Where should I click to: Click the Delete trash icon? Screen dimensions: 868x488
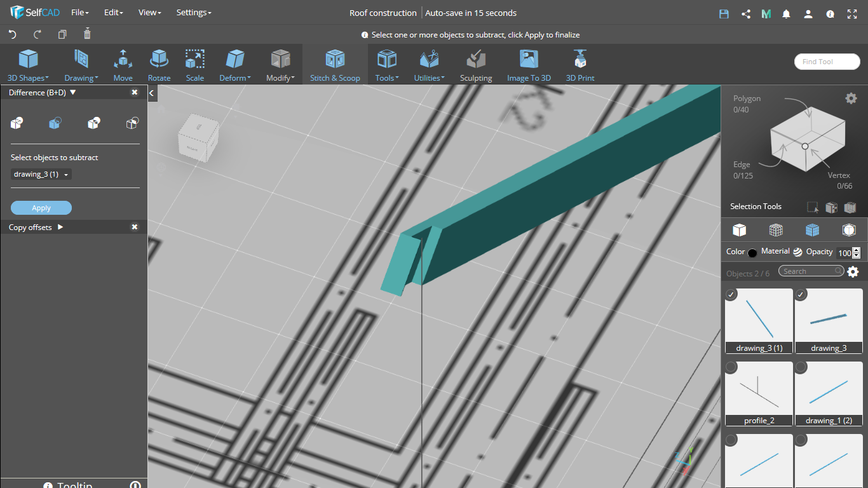(x=88, y=34)
